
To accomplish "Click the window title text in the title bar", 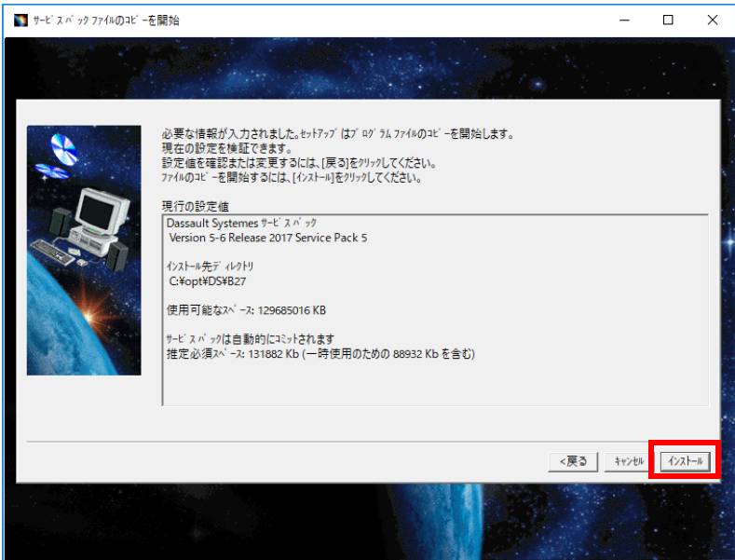I will pos(93,20).
